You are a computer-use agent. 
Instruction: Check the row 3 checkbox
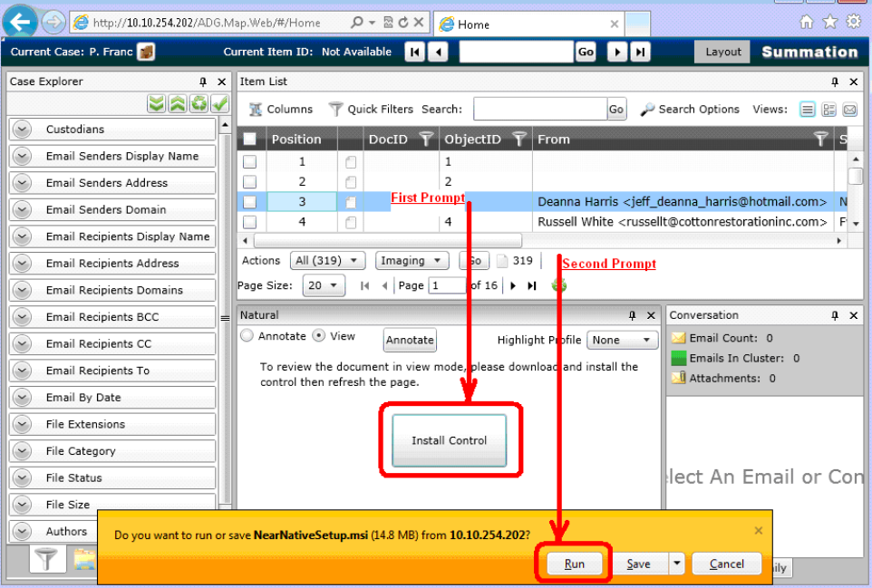point(249,202)
